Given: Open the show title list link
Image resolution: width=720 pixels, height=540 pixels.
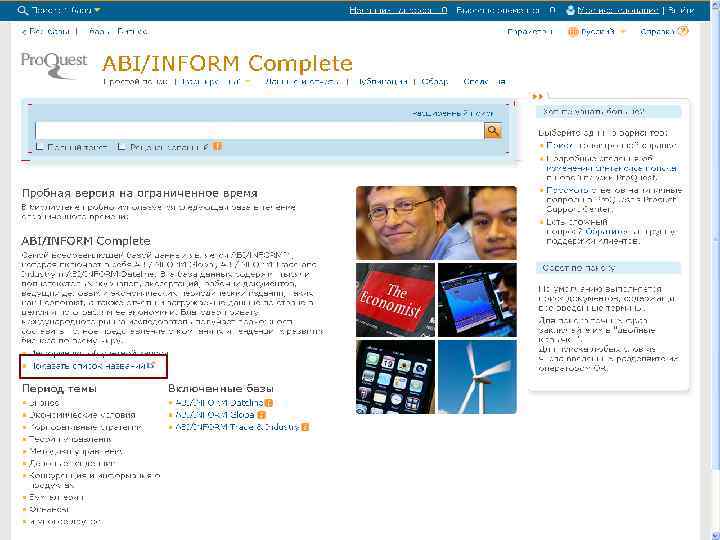Looking at the screenshot, I should pyautogui.click(x=88, y=366).
